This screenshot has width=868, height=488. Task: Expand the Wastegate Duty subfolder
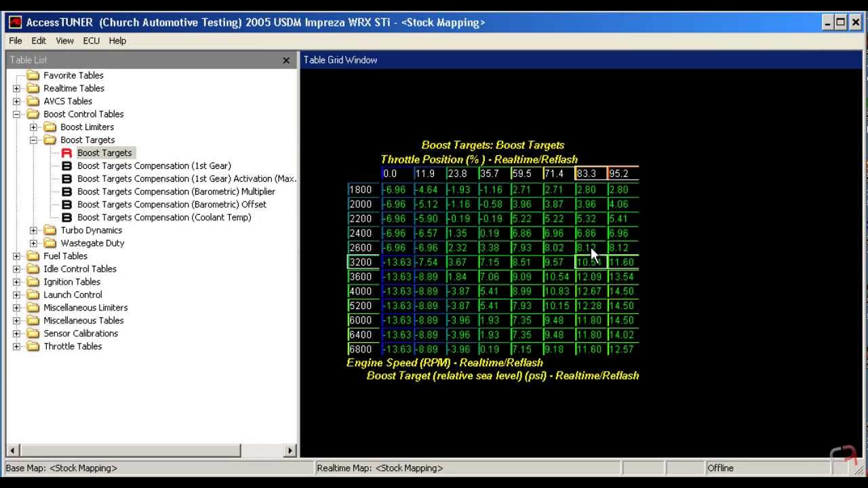tap(33, 243)
